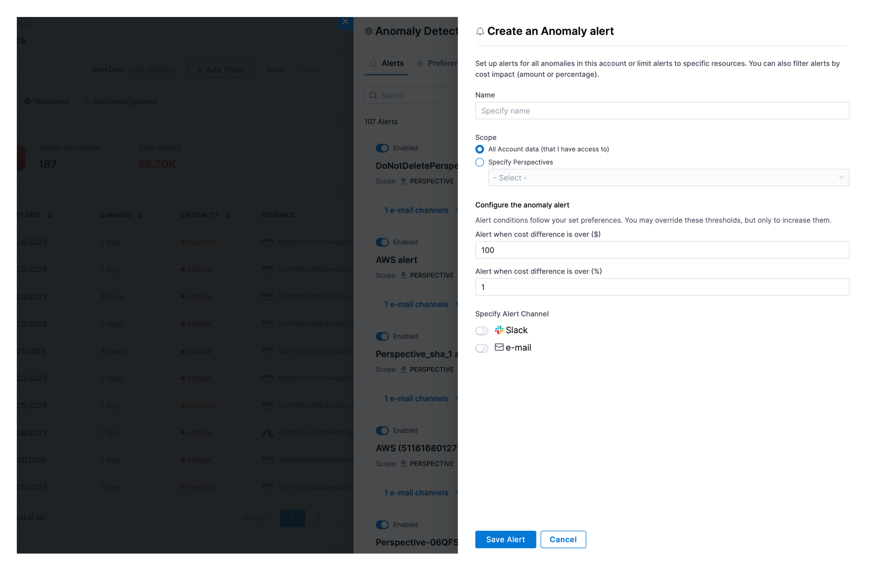Open the perspectives Select dropdown

click(668, 178)
